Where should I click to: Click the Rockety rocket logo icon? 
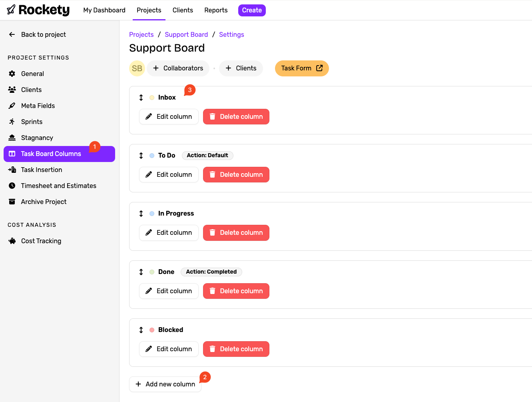(11, 10)
